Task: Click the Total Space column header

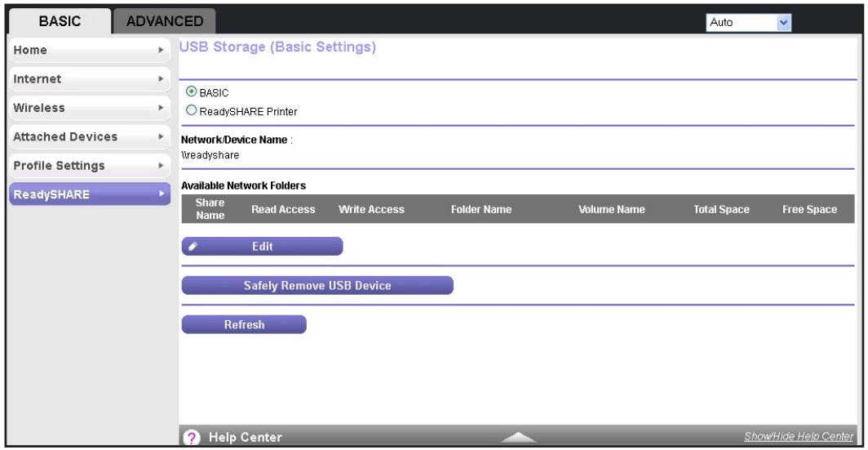Action: point(721,209)
